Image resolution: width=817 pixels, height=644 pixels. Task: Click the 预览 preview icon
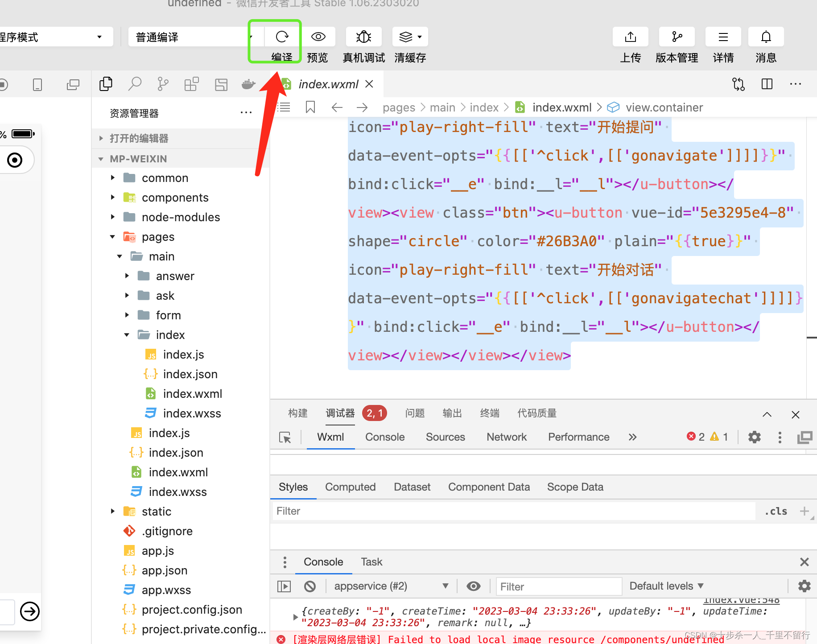click(x=318, y=37)
